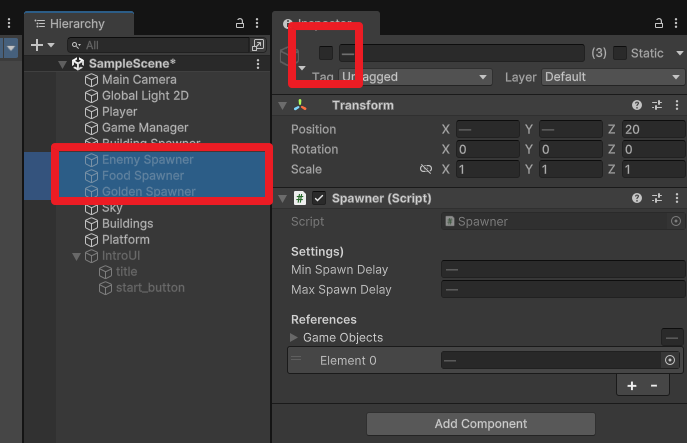
Task: Click Main Camera cube icon
Action: click(91, 80)
